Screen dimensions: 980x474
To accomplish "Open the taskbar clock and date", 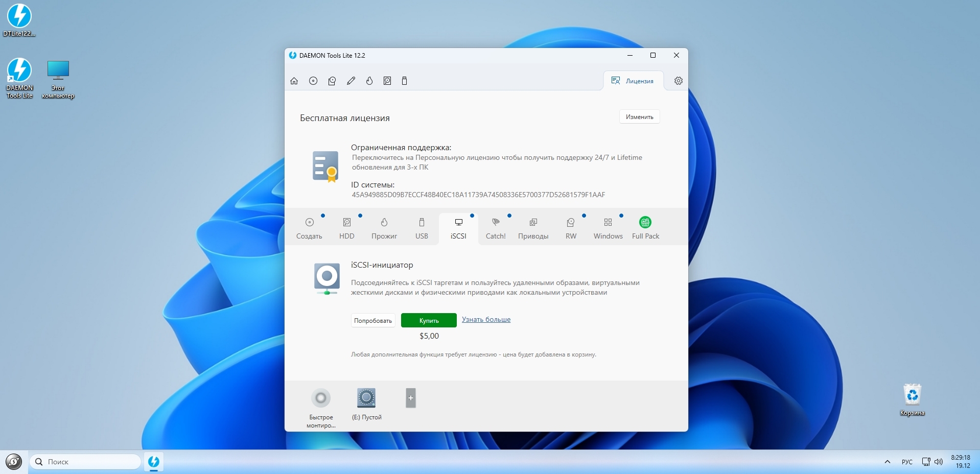I will 961,462.
